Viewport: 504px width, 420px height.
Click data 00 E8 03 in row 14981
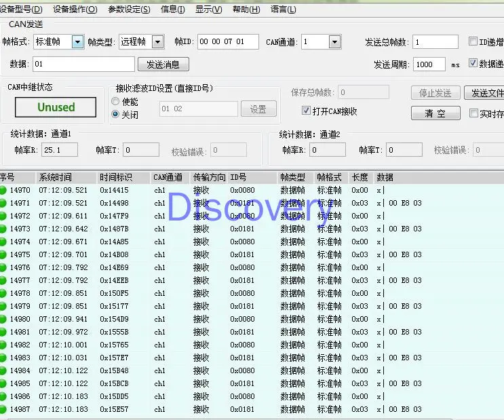click(x=405, y=332)
